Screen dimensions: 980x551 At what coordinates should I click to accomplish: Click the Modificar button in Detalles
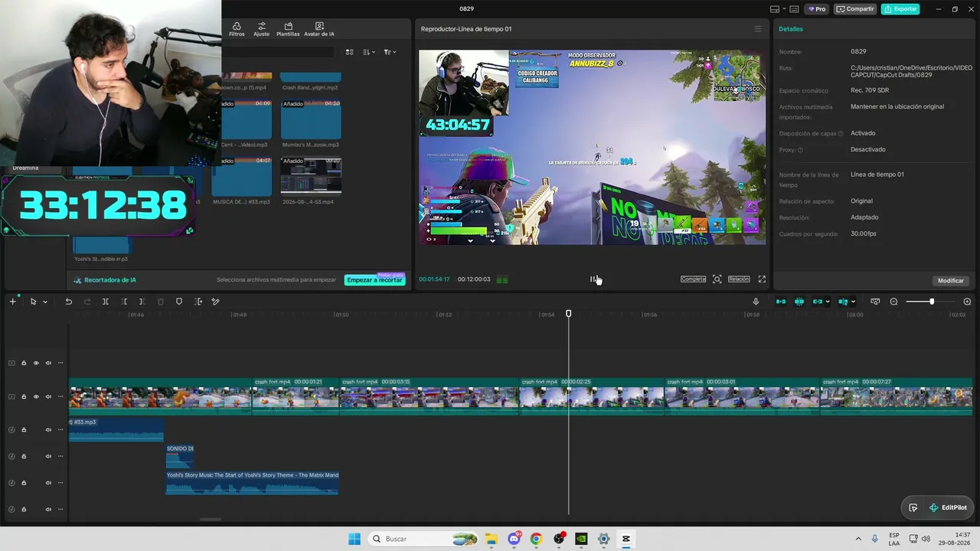click(x=951, y=281)
